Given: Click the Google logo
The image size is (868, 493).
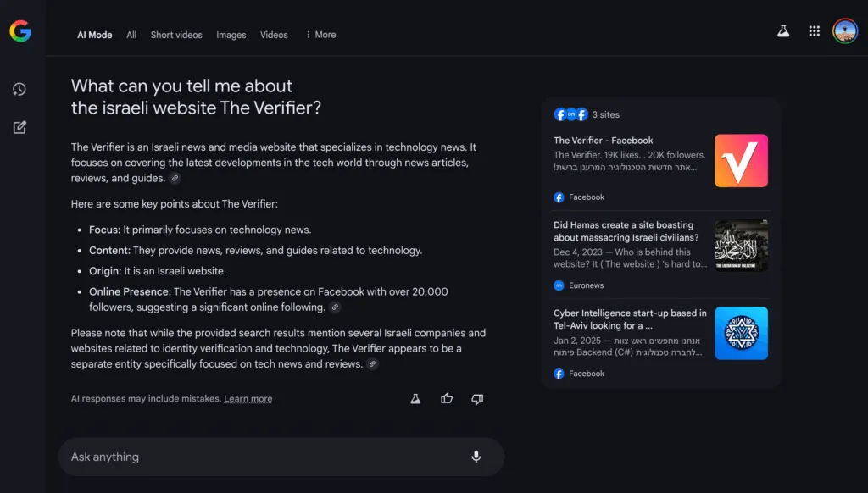Looking at the screenshot, I should point(20,31).
